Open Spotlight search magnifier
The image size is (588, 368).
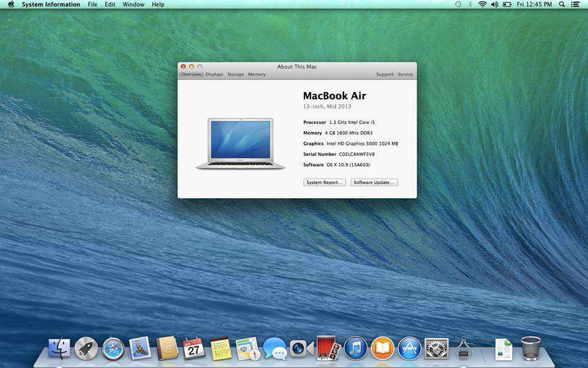click(562, 4)
